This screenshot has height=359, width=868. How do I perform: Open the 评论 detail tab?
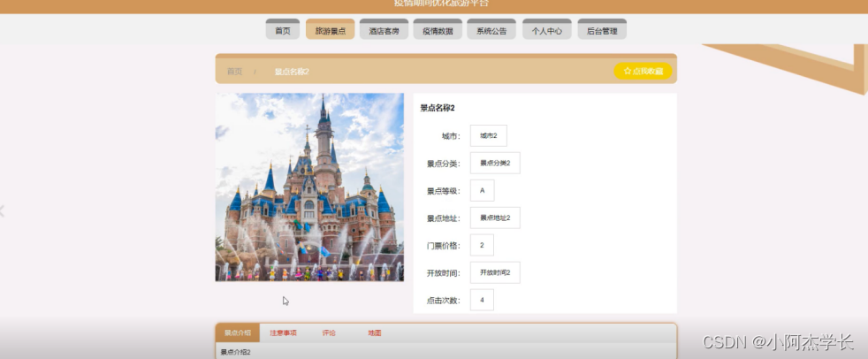click(329, 333)
